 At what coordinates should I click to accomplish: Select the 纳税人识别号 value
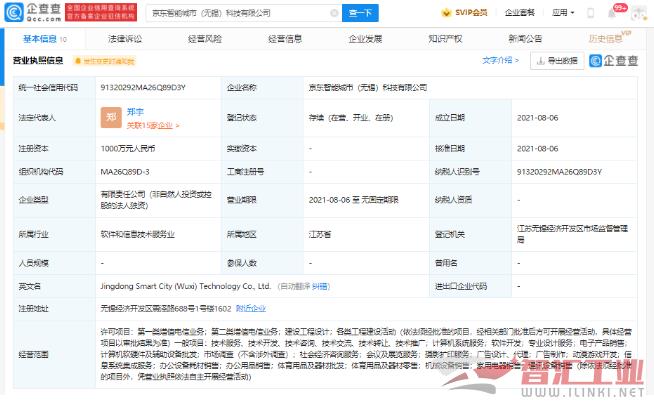(559, 172)
